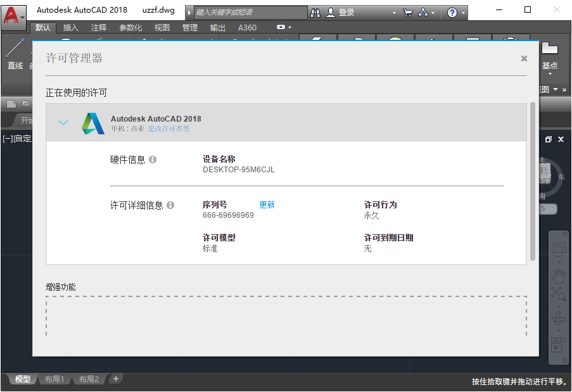Image resolution: width=572 pixels, height=392 pixels.
Task: Expand the help menu dropdown arrow
Action: click(x=463, y=13)
